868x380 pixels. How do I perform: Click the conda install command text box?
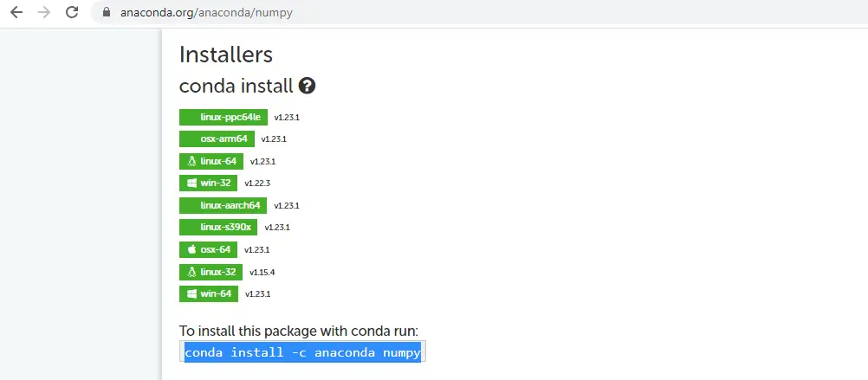click(x=302, y=351)
